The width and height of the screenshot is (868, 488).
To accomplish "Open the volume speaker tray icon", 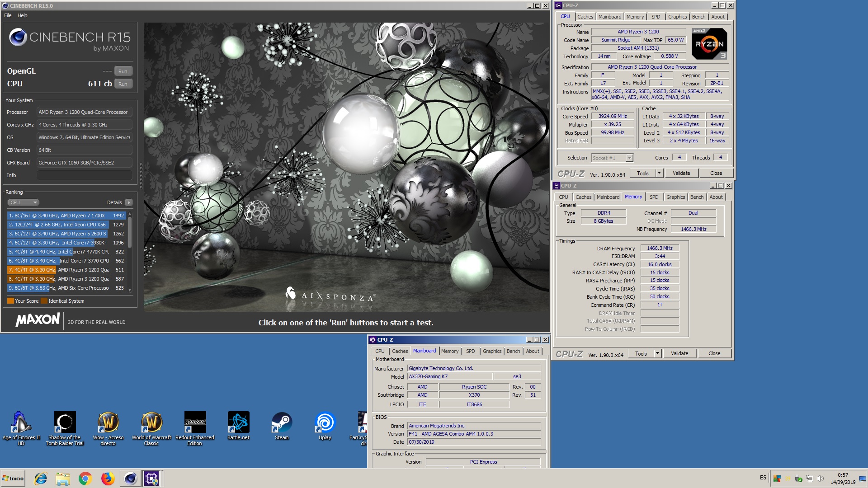I will 820,479.
